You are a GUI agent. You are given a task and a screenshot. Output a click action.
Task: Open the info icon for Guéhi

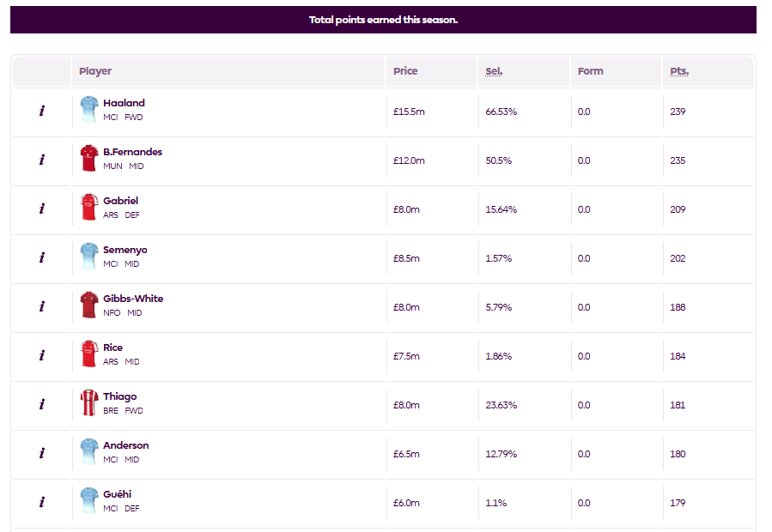click(x=42, y=502)
